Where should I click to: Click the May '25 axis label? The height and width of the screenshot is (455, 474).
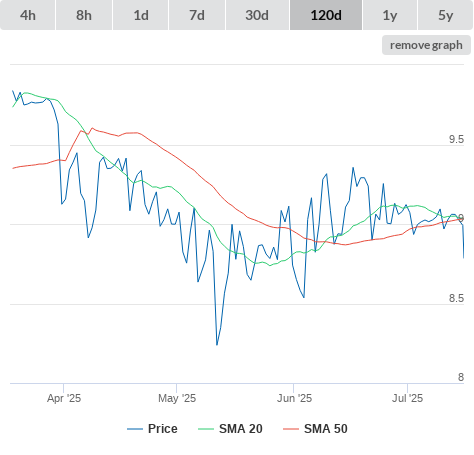coord(177,398)
